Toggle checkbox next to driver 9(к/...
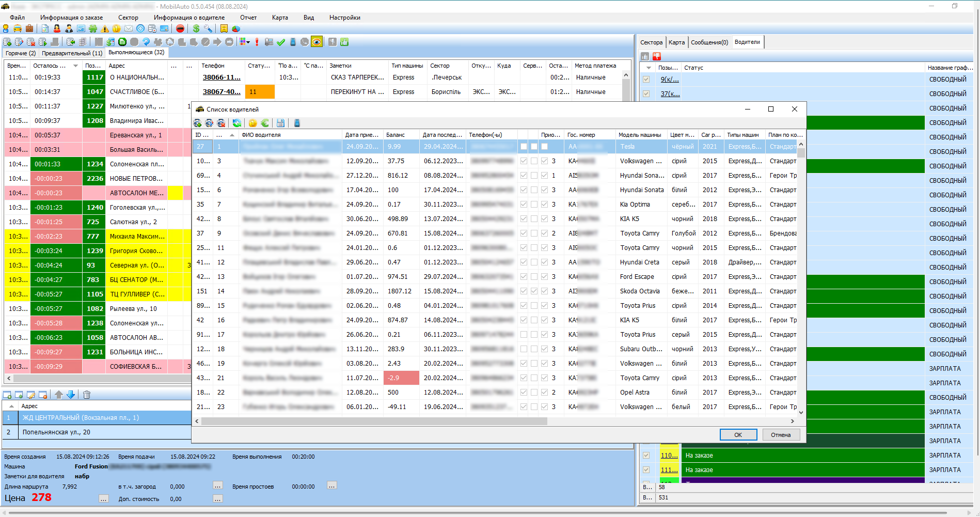Image resolution: width=980 pixels, height=517 pixels. coord(646,80)
